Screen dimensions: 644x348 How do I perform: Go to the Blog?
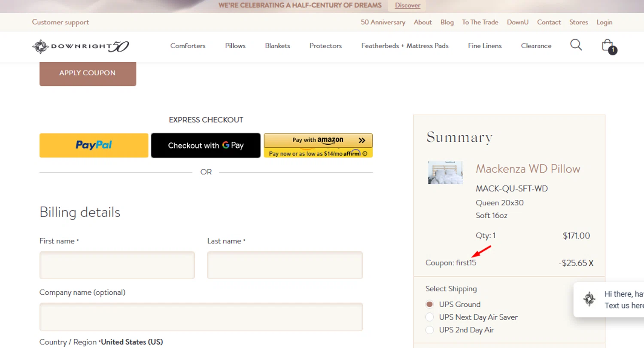pyautogui.click(x=447, y=22)
